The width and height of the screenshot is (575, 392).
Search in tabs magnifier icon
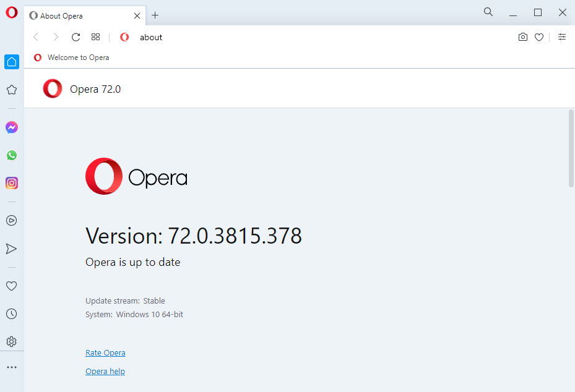pyautogui.click(x=488, y=12)
